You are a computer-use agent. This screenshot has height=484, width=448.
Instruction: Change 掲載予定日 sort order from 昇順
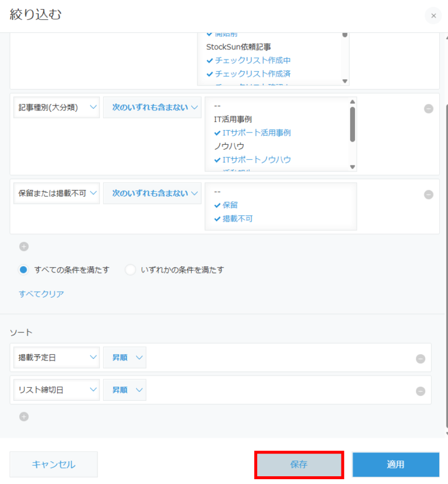coord(124,358)
